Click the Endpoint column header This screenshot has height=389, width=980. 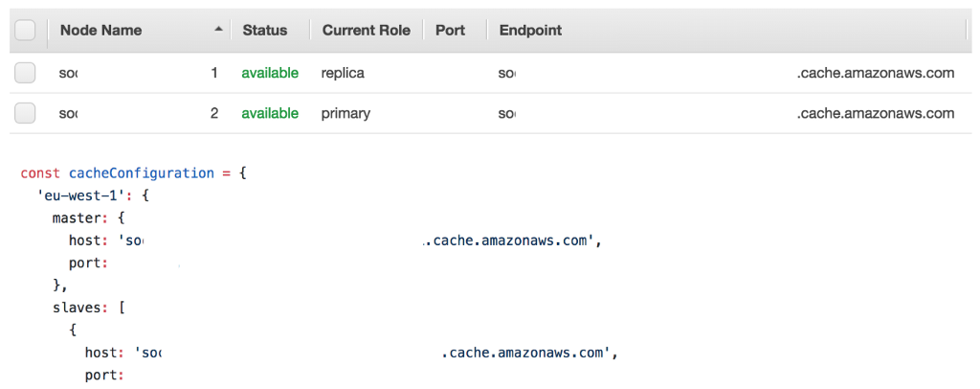(x=530, y=31)
